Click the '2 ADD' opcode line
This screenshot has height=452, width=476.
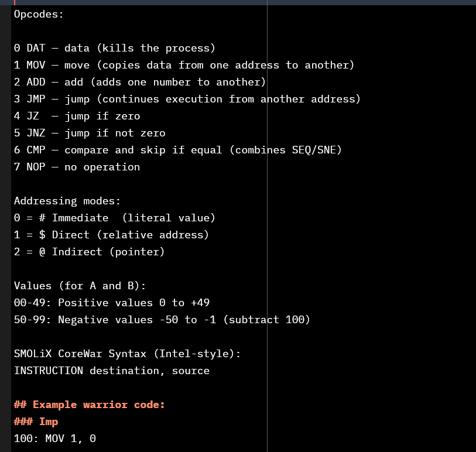[x=140, y=82]
